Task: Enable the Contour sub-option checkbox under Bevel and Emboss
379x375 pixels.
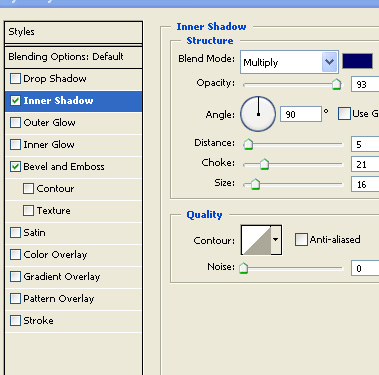Action: 28,189
